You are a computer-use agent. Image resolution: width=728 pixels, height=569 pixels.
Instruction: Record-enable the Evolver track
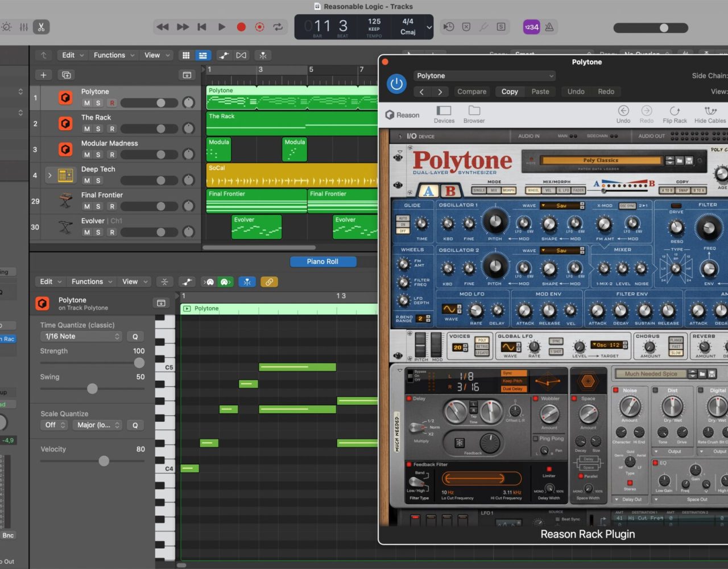(x=112, y=232)
